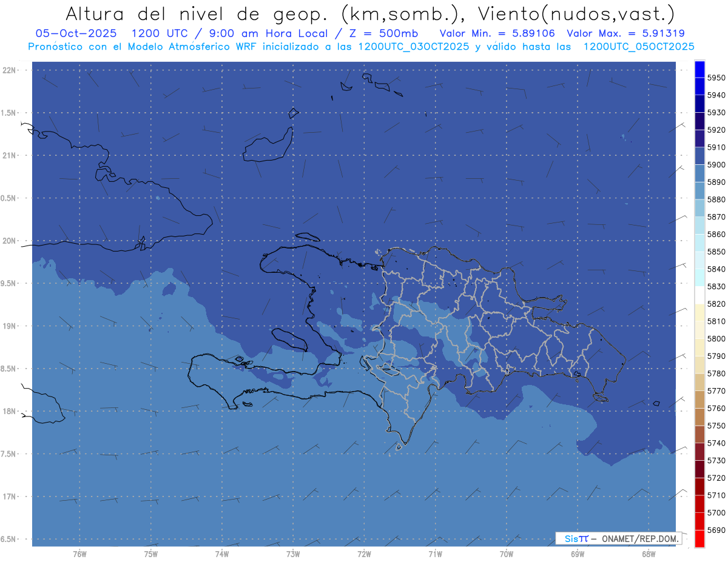Click the '18N' latitude label
728x562 pixels.
point(8,411)
